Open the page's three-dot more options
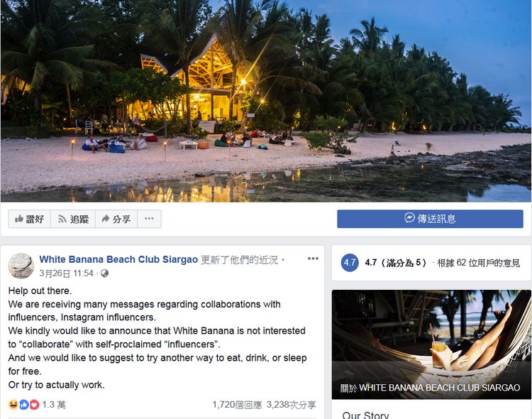 pyautogui.click(x=149, y=219)
